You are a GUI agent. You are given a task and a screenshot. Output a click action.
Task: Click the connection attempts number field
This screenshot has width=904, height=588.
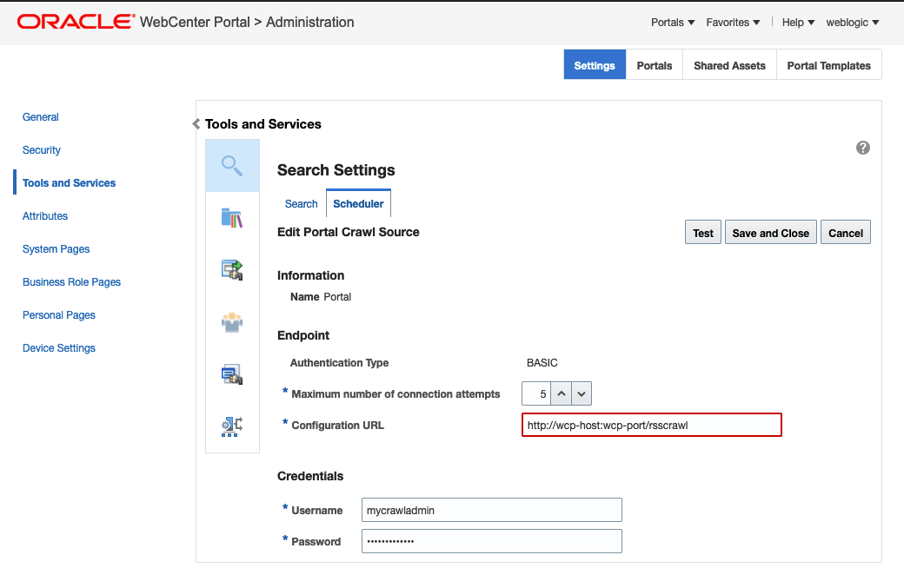pos(536,394)
